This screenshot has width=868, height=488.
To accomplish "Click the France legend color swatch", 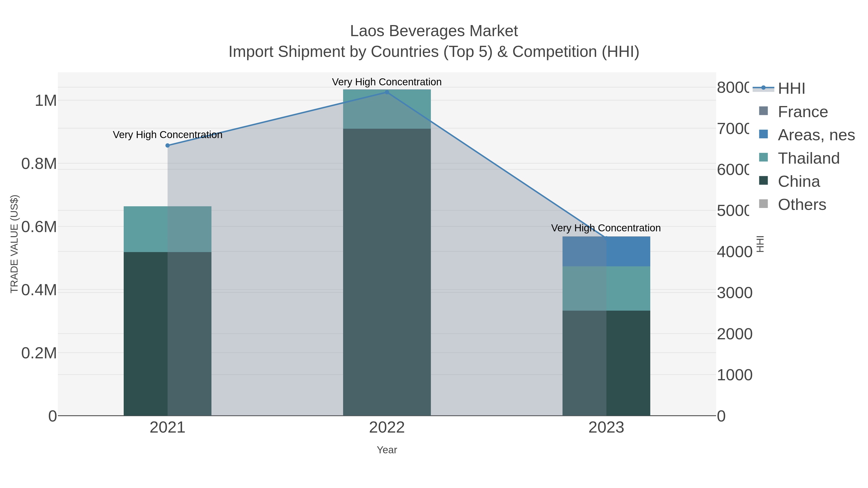I will click(763, 111).
